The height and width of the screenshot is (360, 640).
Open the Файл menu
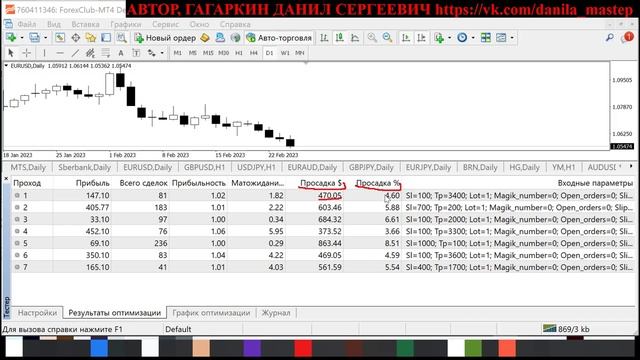[27, 24]
